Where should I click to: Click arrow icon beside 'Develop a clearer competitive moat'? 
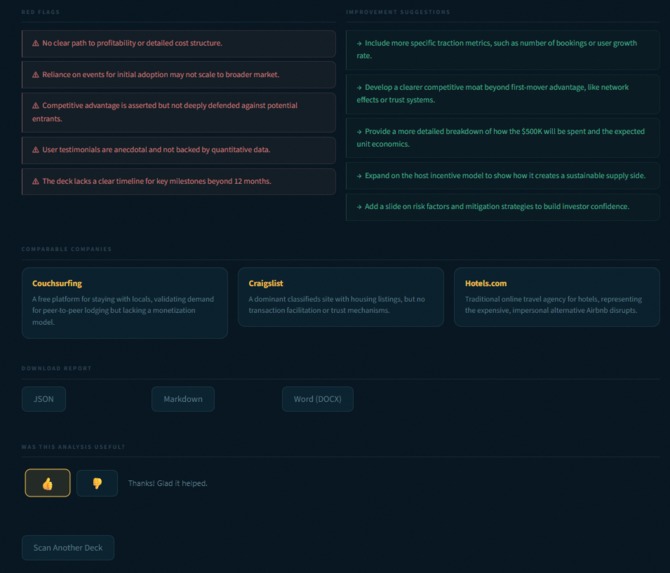359,88
